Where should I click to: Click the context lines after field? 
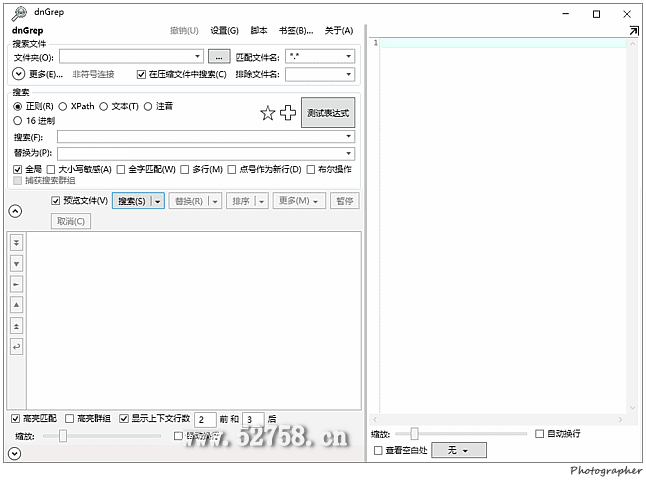point(253,419)
